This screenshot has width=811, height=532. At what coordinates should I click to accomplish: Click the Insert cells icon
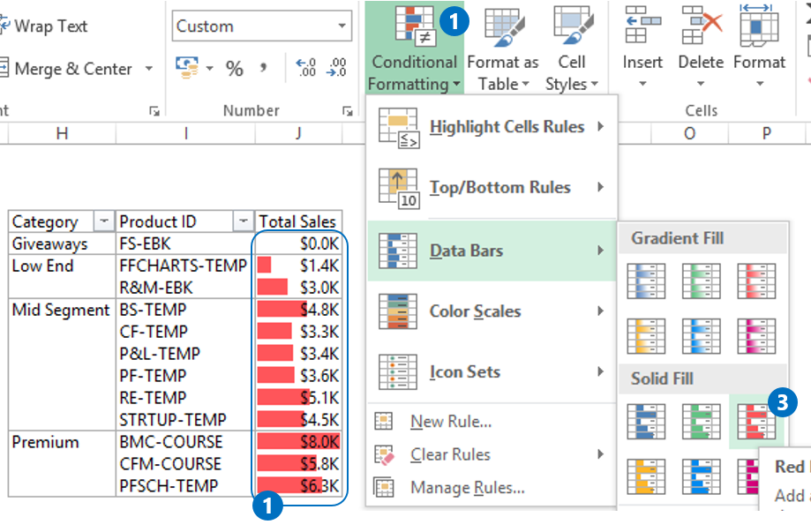click(x=643, y=25)
